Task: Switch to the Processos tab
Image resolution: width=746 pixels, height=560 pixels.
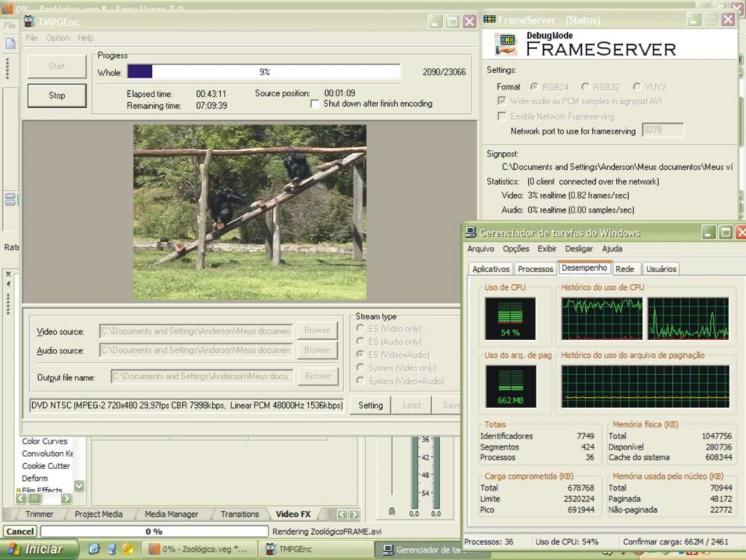Action: coord(535,269)
